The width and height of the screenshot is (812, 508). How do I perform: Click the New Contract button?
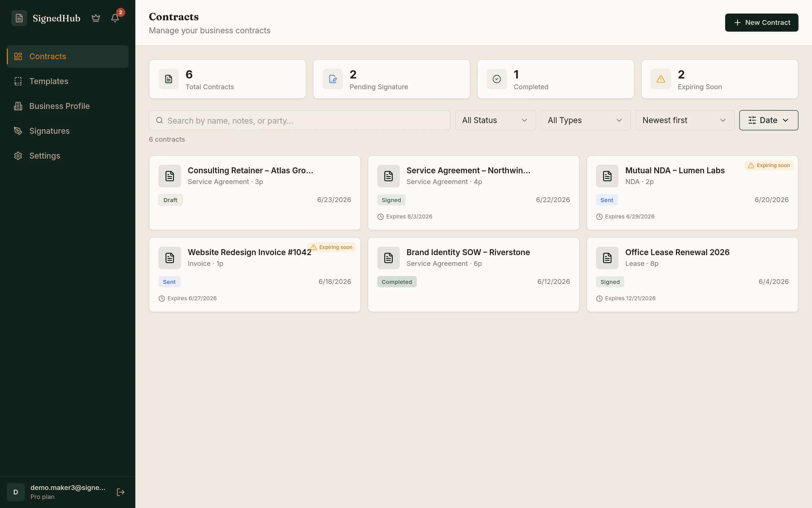coord(762,23)
